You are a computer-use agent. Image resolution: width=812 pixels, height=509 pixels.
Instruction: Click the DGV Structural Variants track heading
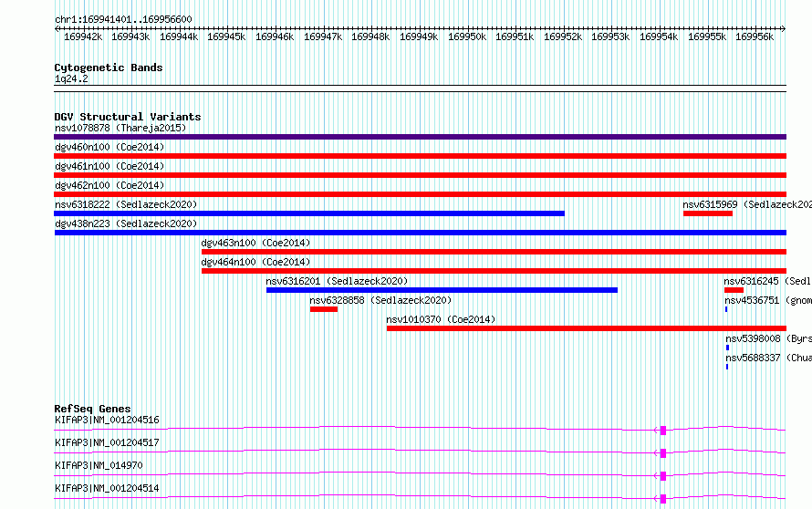[x=128, y=117]
